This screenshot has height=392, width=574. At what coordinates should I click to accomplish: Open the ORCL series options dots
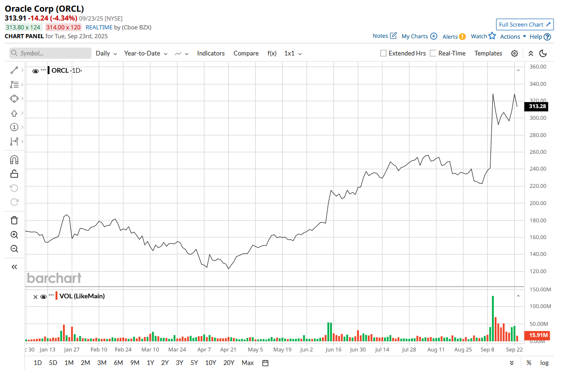pyautogui.click(x=43, y=70)
